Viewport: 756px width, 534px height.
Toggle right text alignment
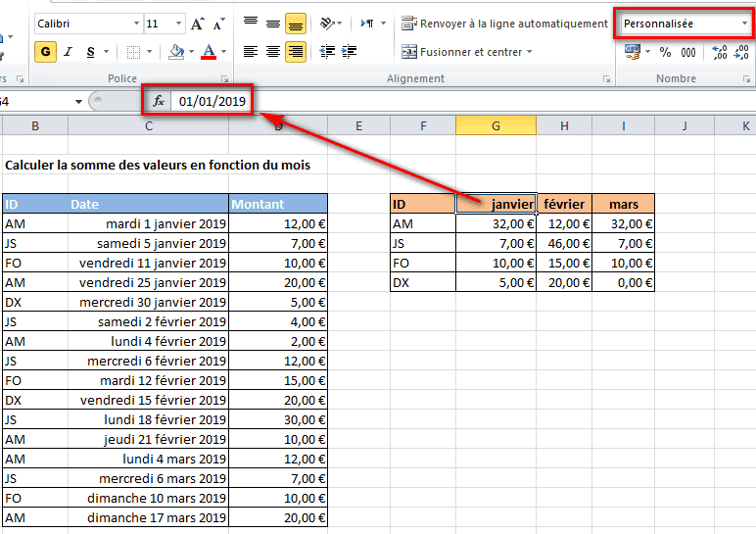point(296,52)
